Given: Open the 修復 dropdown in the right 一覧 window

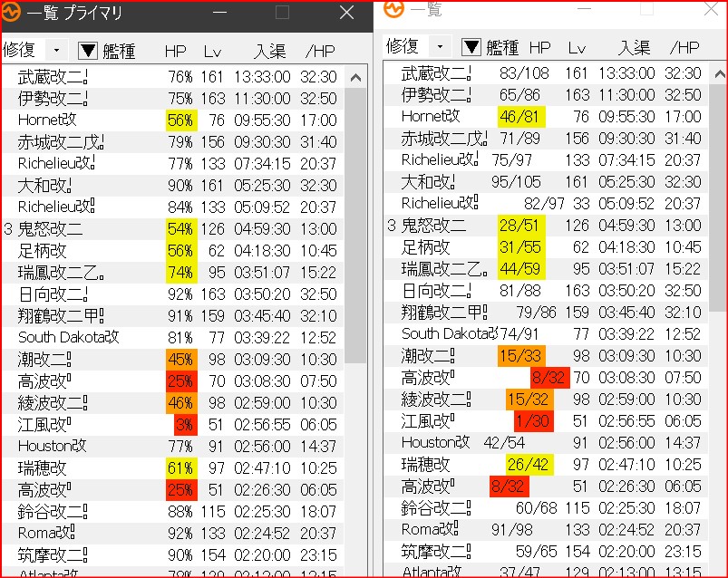Looking at the screenshot, I should click(440, 47).
